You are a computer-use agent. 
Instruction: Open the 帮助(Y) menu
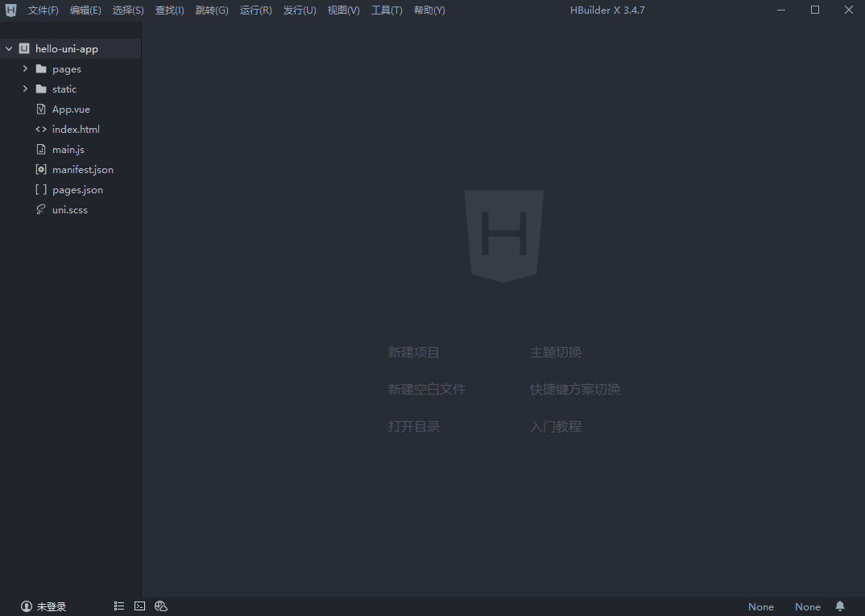coord(429,10)
